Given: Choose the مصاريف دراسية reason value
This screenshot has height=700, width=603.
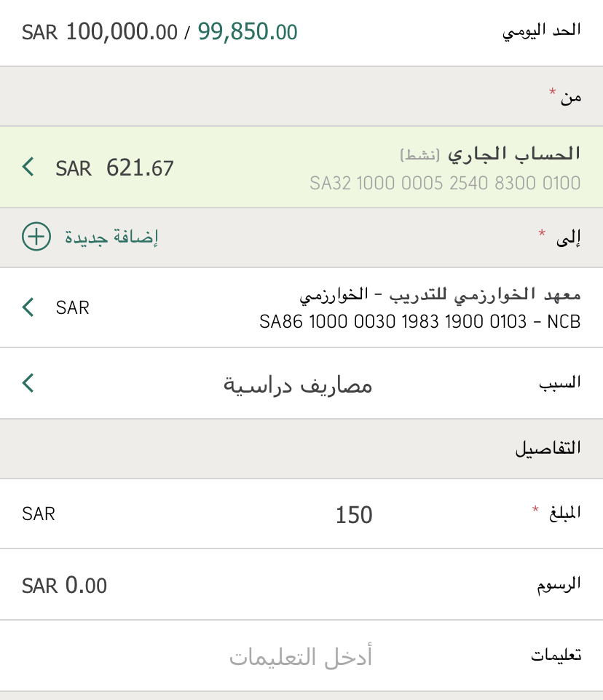Looking at the screenshot, I should [298, 384].
